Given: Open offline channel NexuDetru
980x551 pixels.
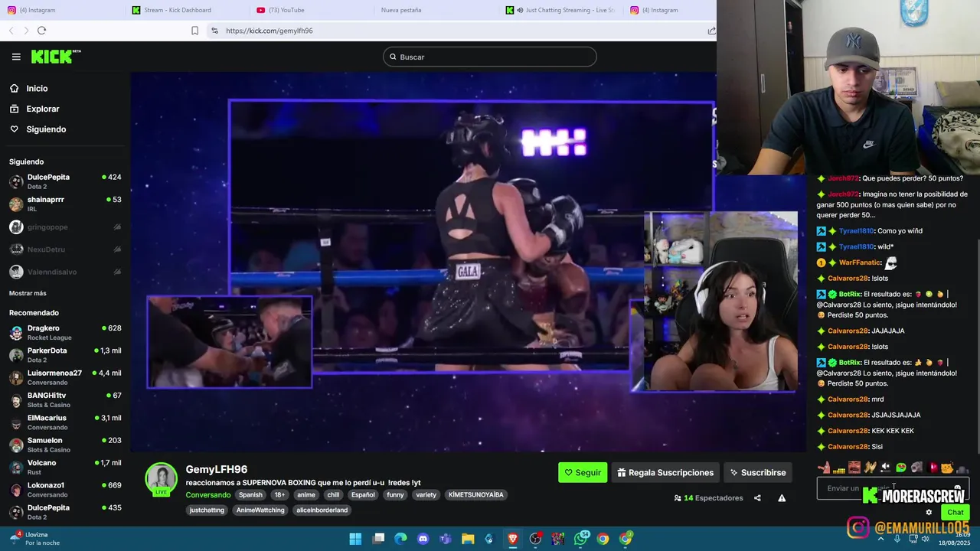Looking at the screenshot, I should tap(65, 249).
